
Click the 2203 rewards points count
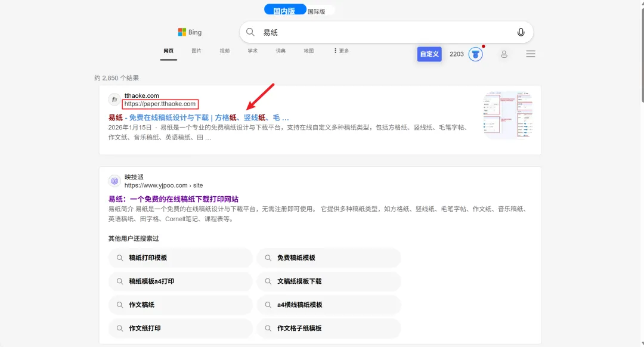(x=457, y=54)
